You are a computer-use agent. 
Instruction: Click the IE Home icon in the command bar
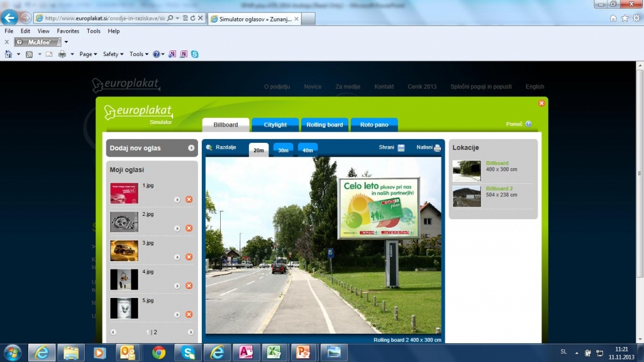[9, 54]
